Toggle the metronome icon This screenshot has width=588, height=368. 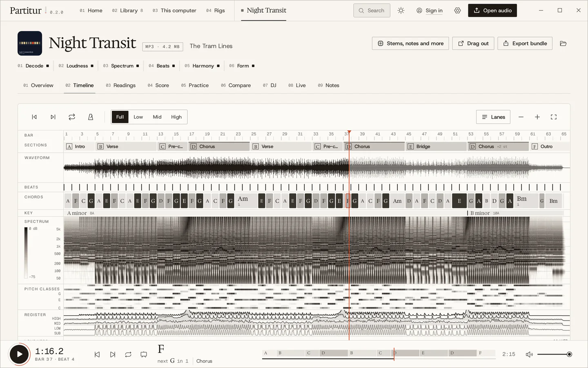[91, 117]
